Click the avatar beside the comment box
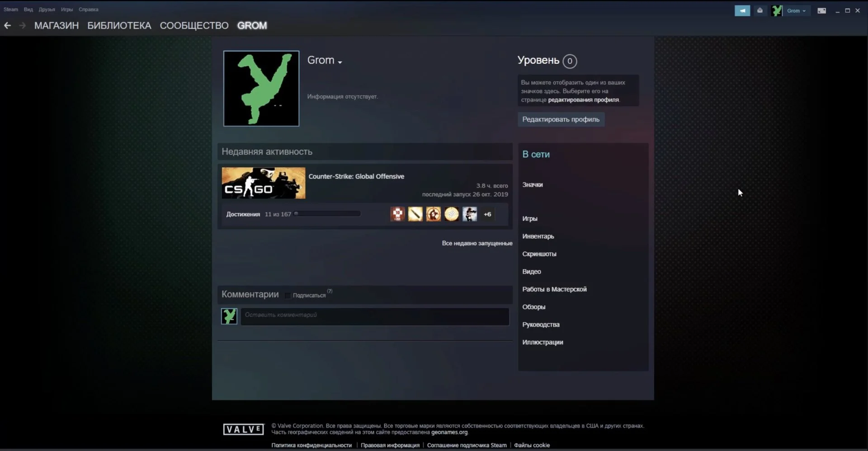This screenshot has width=868, height=451. (229, 316)
